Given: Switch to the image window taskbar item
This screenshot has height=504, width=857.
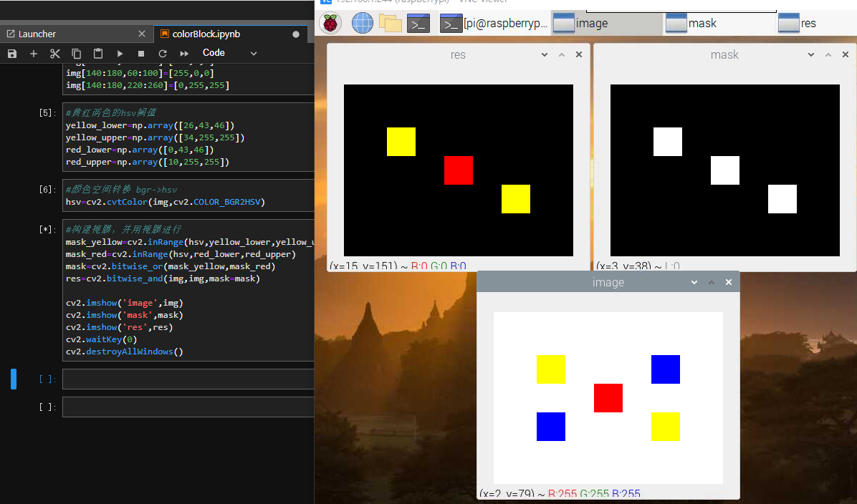Looking at the screenshot, I should tap(607, 24).
